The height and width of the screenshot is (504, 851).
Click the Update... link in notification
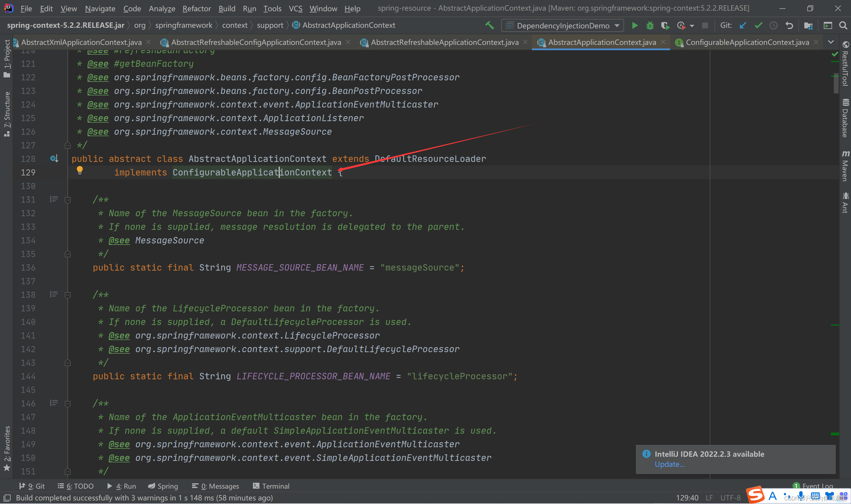coord(669,464)
